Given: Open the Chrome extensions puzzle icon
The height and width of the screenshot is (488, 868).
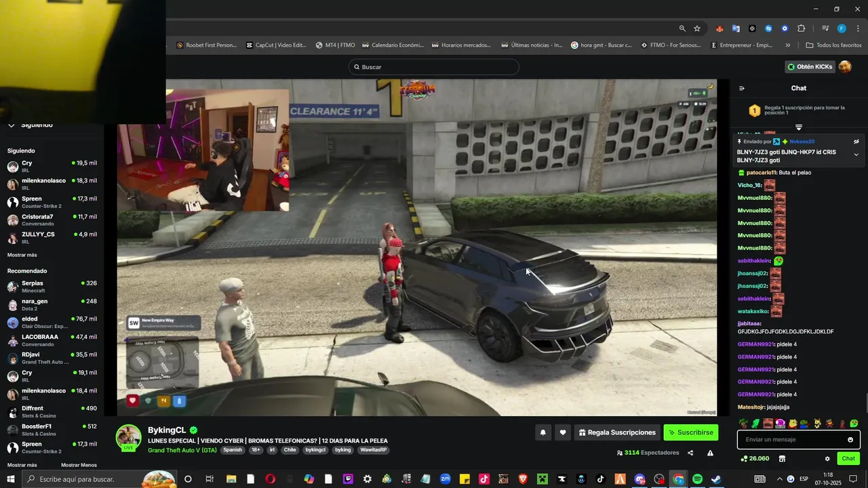Looking at the screenshot, I should (x=802, y=28).
